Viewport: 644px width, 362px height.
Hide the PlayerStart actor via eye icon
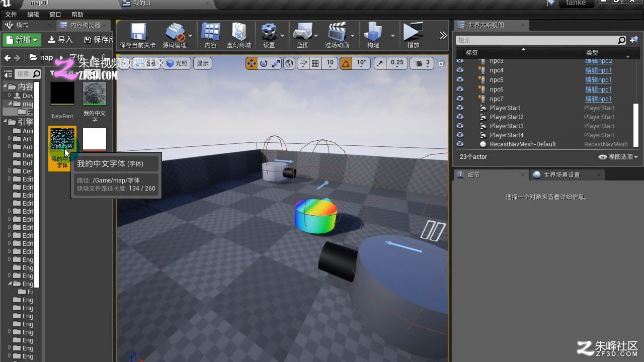coord(460,108)
